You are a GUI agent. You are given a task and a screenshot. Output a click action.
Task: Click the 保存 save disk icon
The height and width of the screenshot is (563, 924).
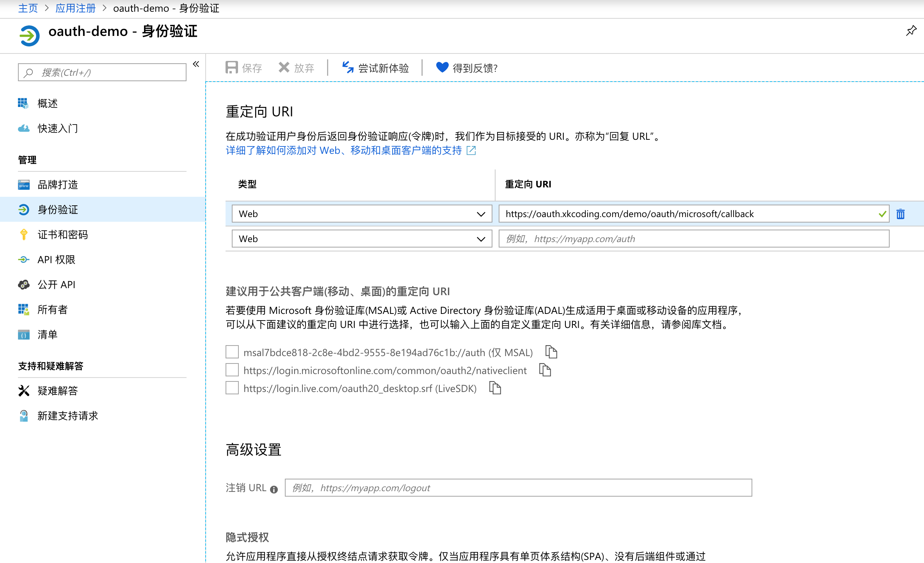click(x=232, y=68)
